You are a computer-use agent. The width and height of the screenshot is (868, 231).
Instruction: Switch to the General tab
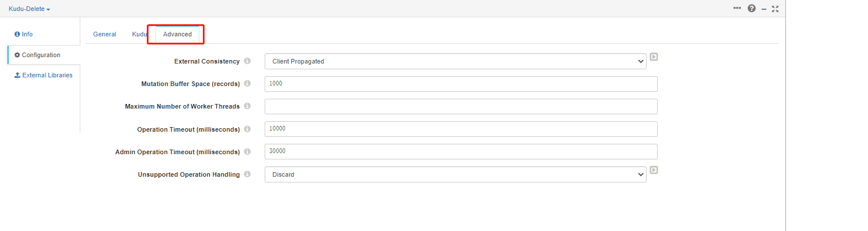pyautogui.click(x=105, y=35)
